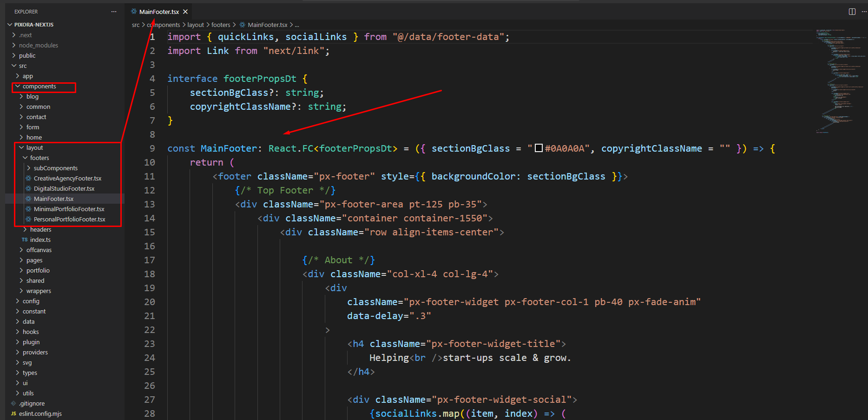Collapse the layout folder
868x420 pixels.
pyautogui.click(x=21, y=148)
